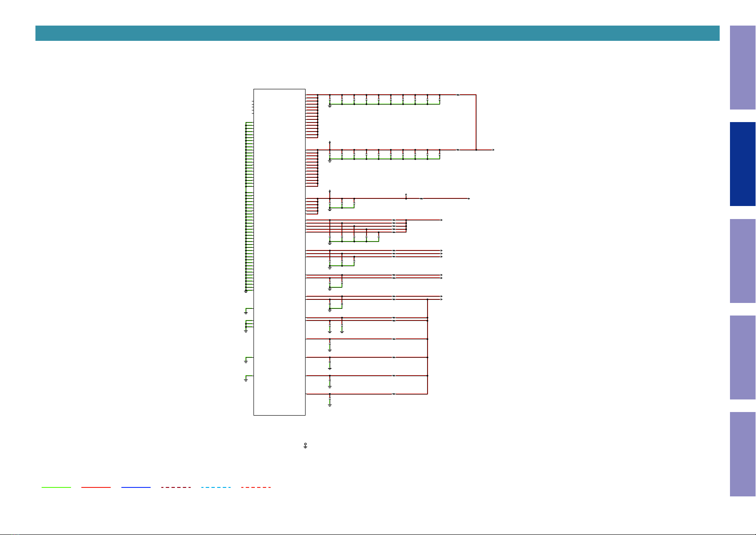
Task: Click the teal header bar at top
Action: pos(377,33)
